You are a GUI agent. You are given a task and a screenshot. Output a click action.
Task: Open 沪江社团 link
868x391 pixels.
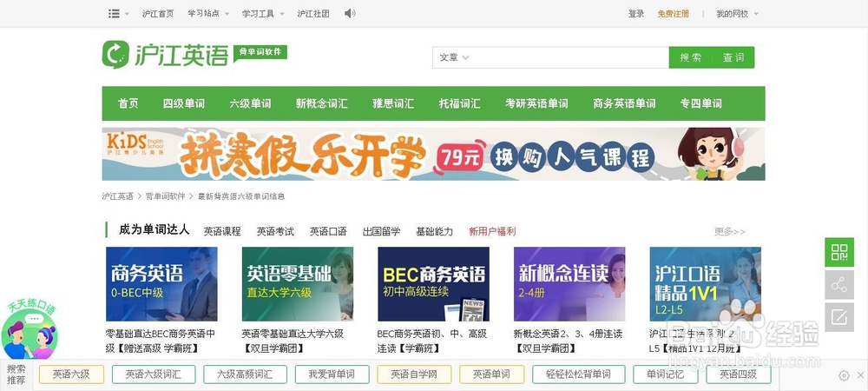(x=313, y=13)
